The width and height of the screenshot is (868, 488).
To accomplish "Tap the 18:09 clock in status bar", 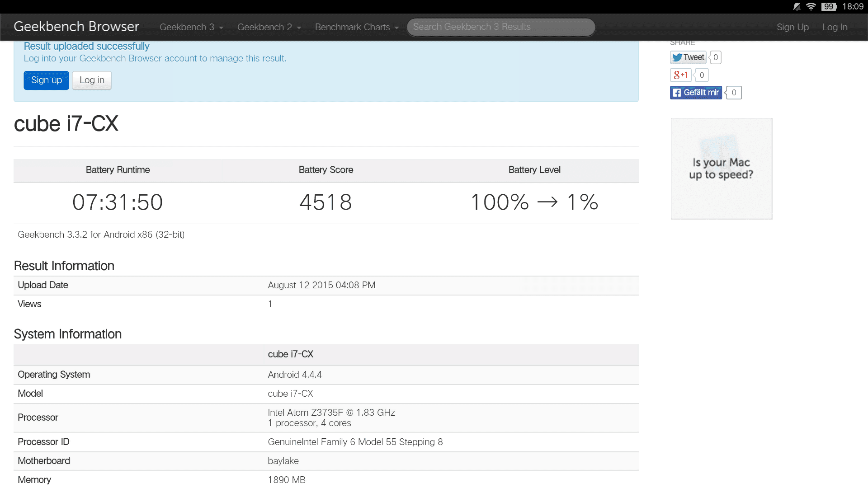I will pos(853,7).
